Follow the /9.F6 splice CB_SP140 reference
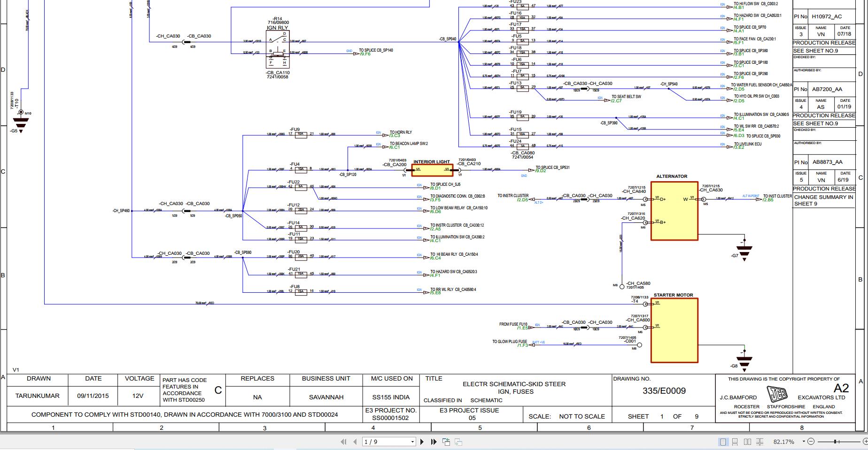This screenshot has height=450, width=868. tap(365, 54)
